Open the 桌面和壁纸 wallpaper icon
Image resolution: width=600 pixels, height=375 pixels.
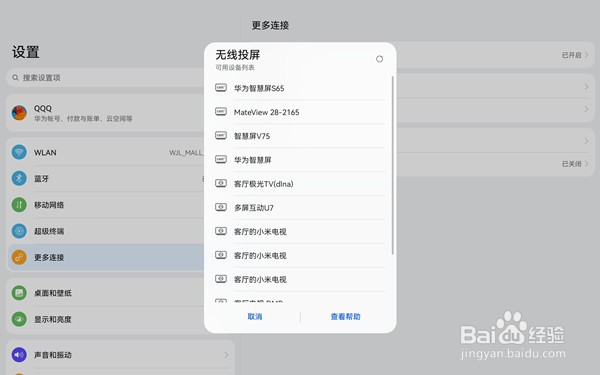[x=19, y=293]
